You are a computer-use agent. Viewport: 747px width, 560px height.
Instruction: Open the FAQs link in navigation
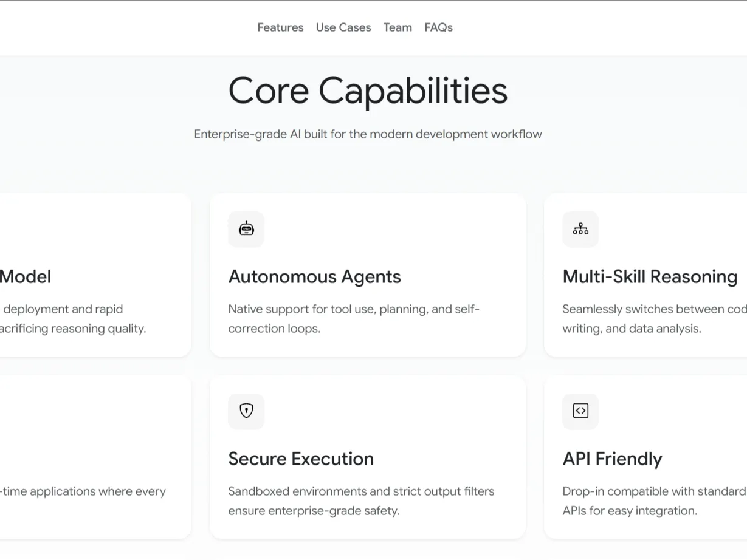[438, 27]
